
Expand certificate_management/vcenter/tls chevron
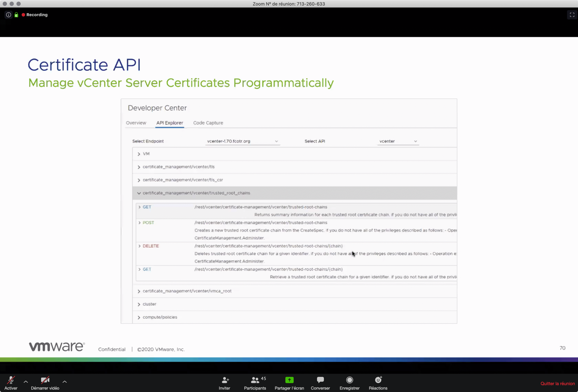pyautogui.click(x=139, y=167)
